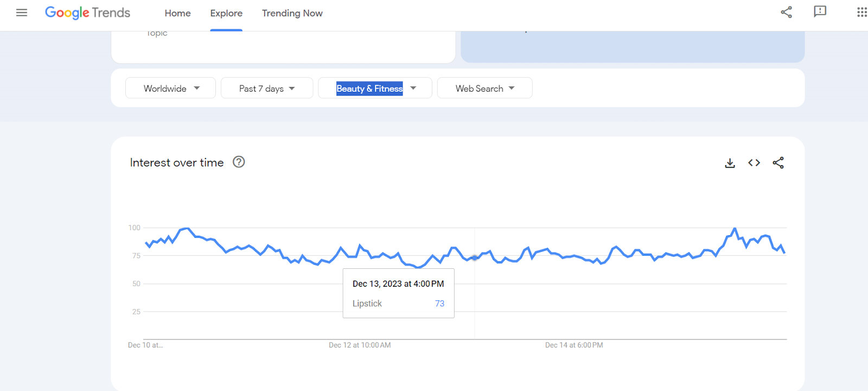Image resolution: width=868 pixels, height=391 pixels.
Task: Open the Beauty & Fitness category dropdown
Action: (375, 88)
